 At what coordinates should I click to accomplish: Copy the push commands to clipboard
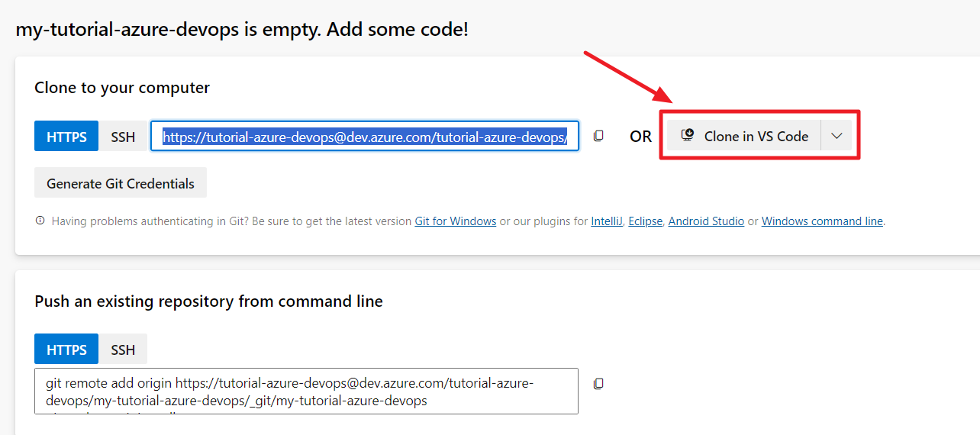[599, 383]
